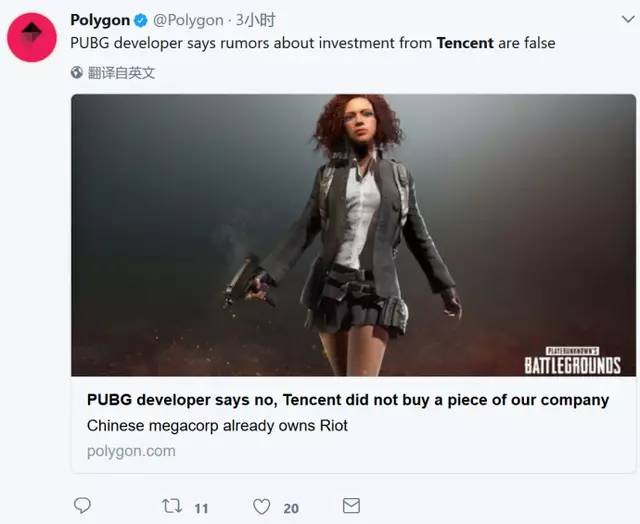Click the bold Tencent keyword in tweet

coord(465,43)
